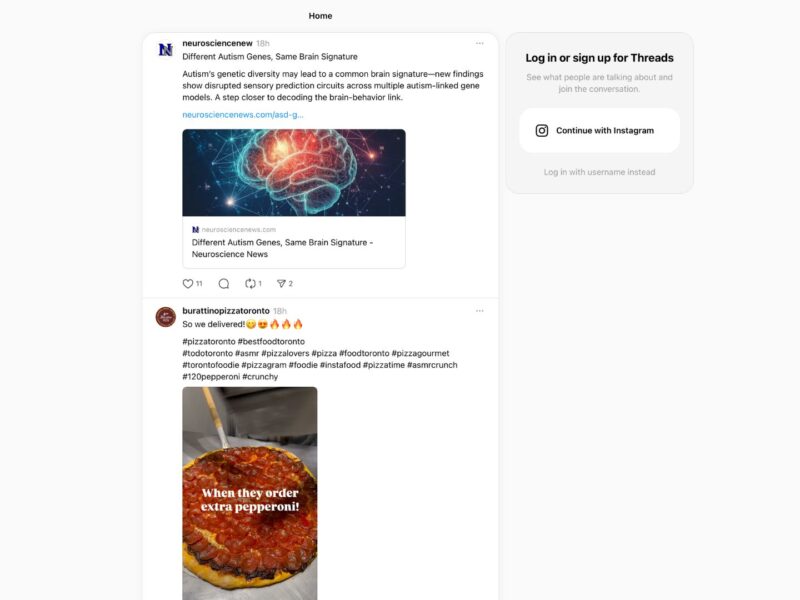Viewport: 800px width, 600px height.
Task: Click the neurosciencenew username
Action: point(217,43)
